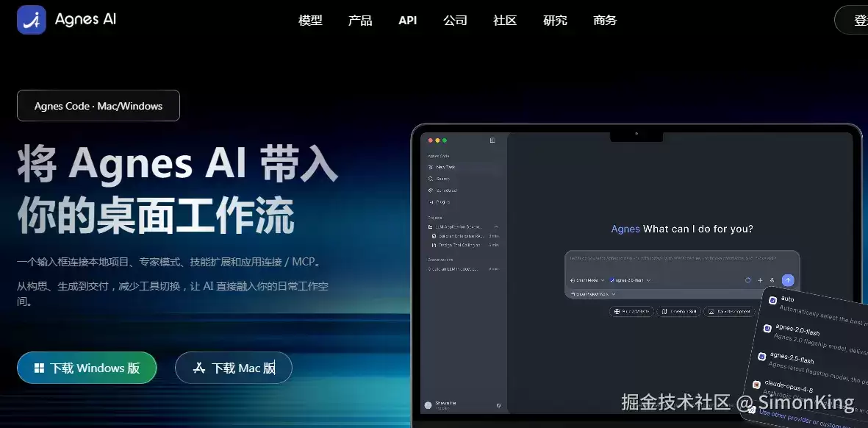Open the 产品 navigation menu

click(x=360, y=21)
